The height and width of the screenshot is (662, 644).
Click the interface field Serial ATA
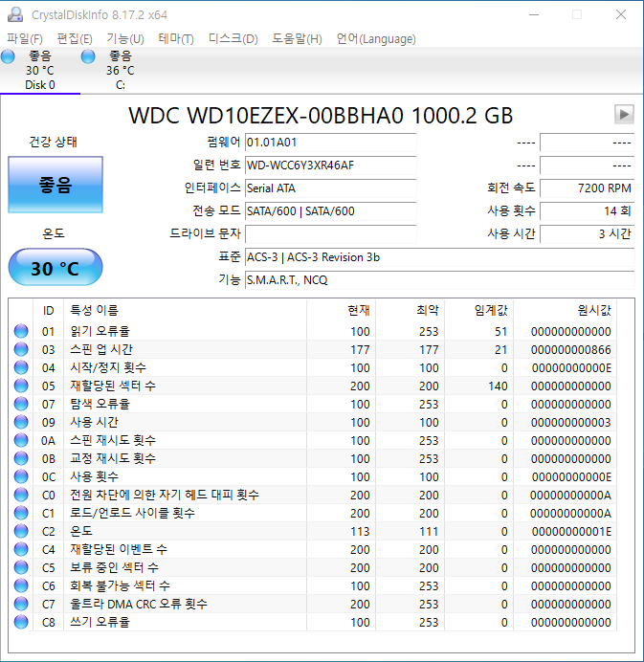pyautogui.click(x=331, y=188)
